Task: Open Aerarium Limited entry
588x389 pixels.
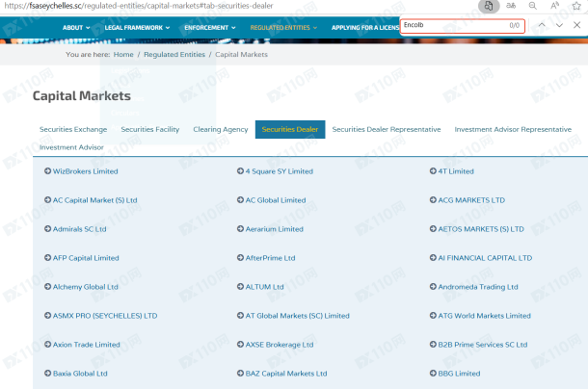Action: pyautogui.click(x=274, y=229)
